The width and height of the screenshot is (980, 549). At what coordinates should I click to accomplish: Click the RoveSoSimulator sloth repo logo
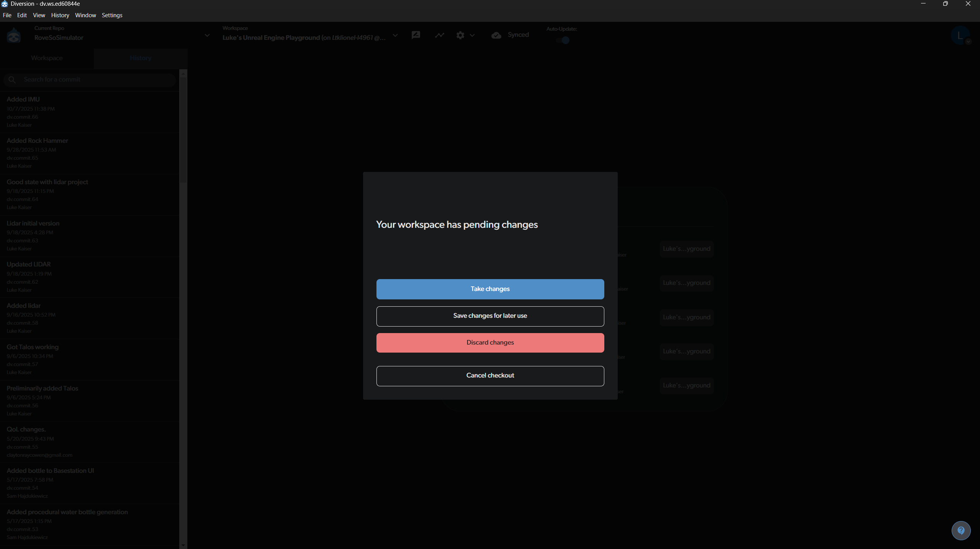point(14,35)
